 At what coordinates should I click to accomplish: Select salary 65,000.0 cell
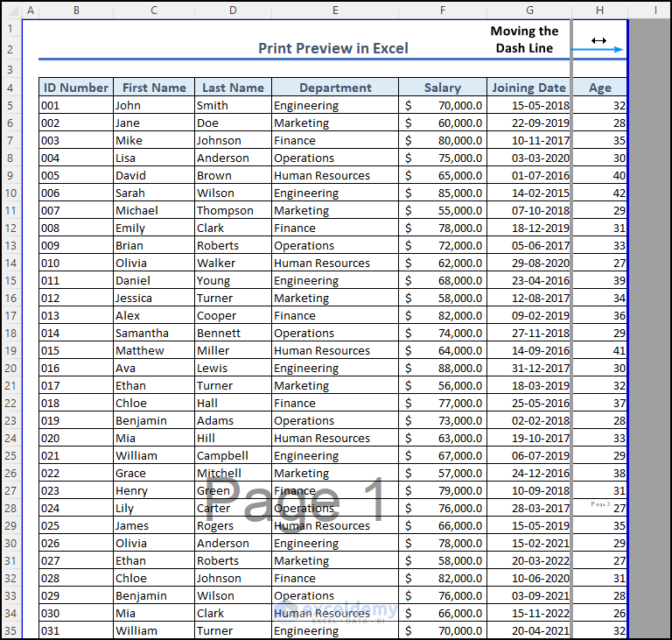click(443, 176)
